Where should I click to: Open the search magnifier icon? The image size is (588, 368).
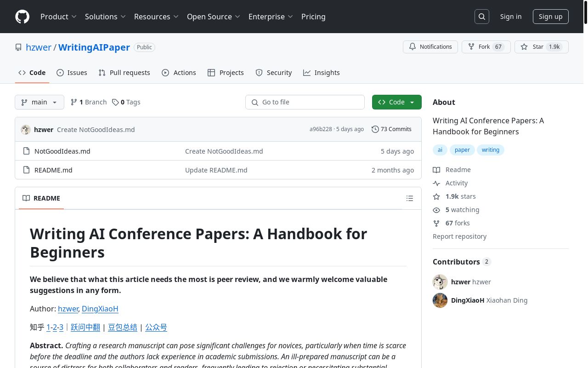[x=482, y=17]
